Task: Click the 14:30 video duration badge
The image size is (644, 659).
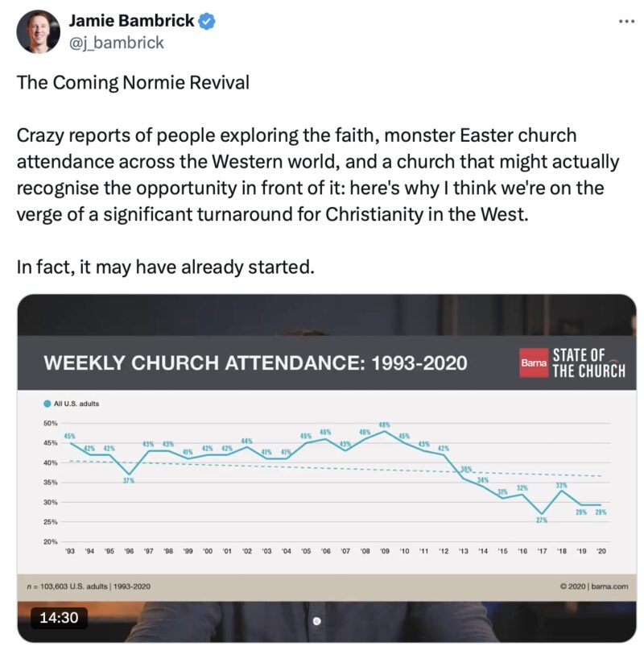Action: 58,619
